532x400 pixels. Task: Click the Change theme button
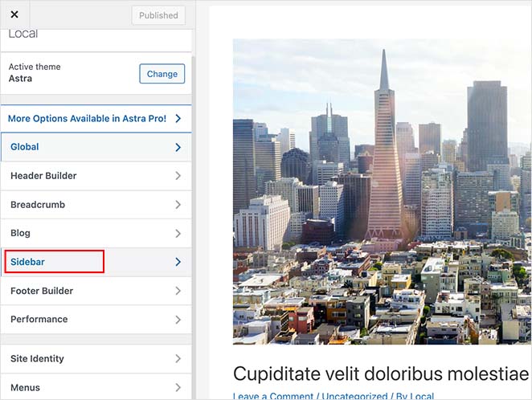point(162,74)
